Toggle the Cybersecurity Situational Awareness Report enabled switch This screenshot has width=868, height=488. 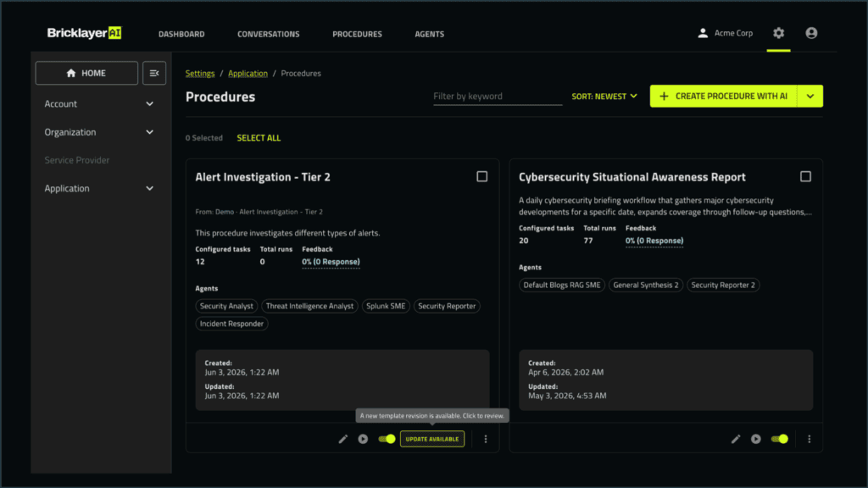(780, 439)
